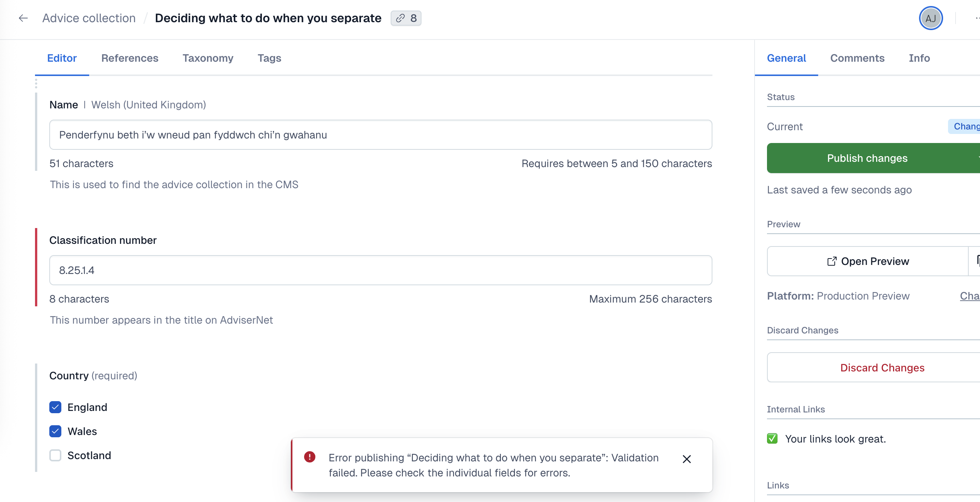Click the Classification number input field
Screen dimensions: 980x502
coord(380,270)
